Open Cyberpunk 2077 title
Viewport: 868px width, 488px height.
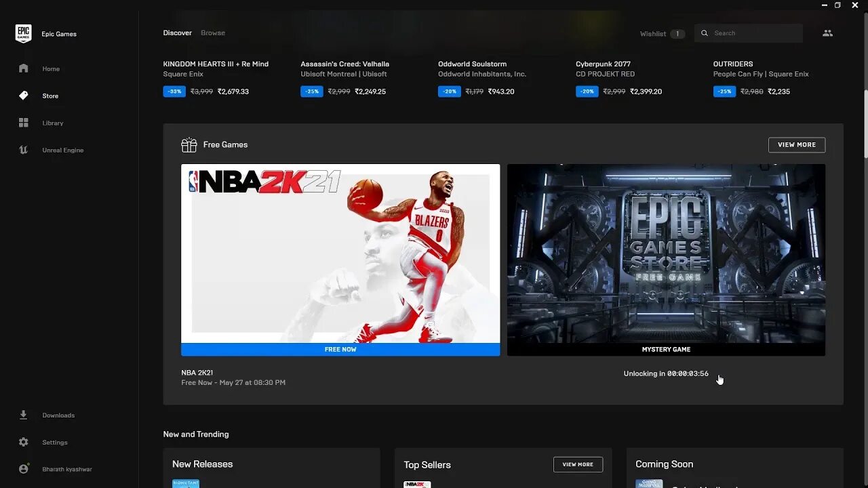[603, 64]
